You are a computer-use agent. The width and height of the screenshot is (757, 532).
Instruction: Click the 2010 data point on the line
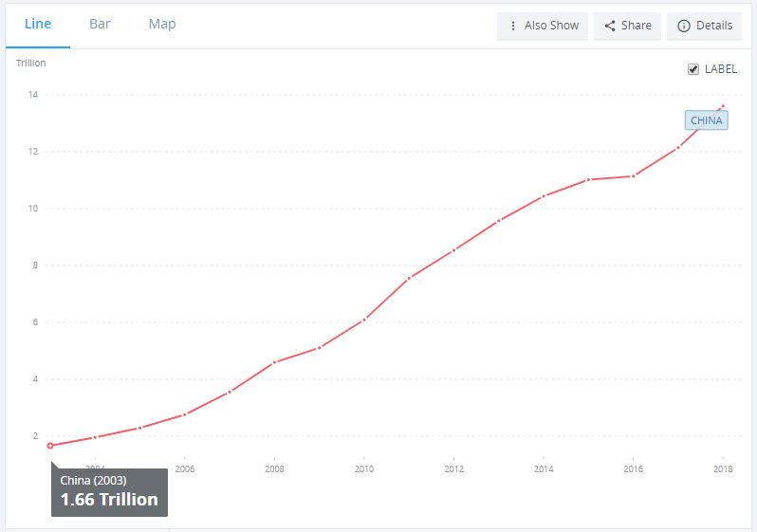click(364, 320)
